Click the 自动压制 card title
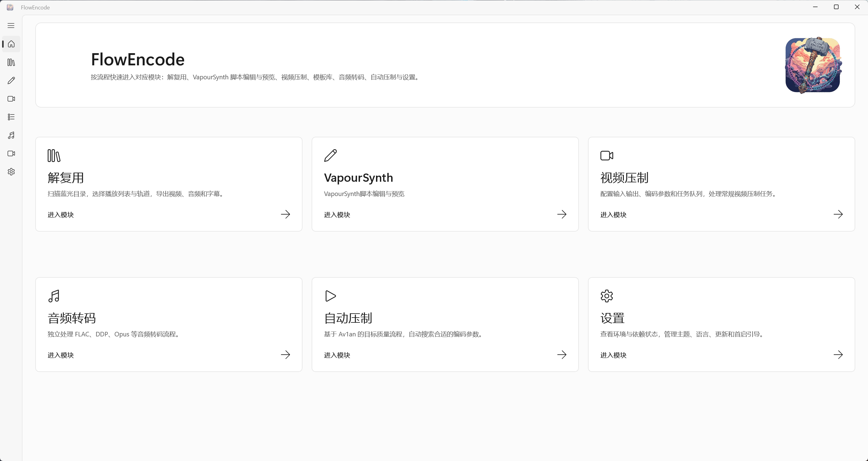 coord(348,318)
